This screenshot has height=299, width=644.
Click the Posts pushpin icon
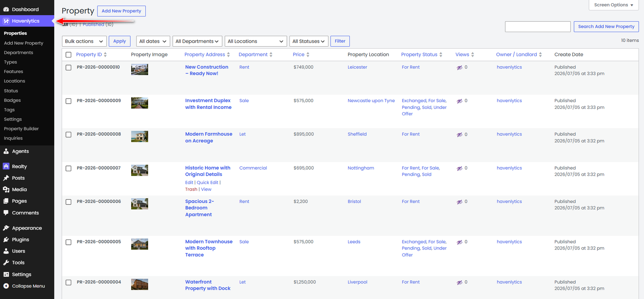click(6, 178)
